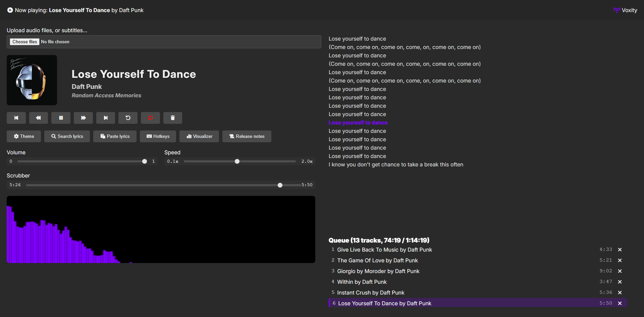Remove Giorgio by Moroder from queue

(620, 271)
